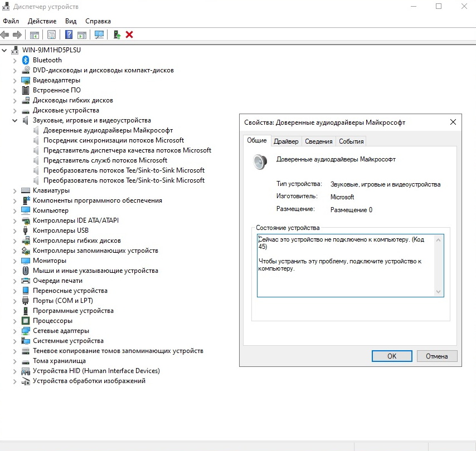
Task: Click the Мониторы category icon
Action: pos(26,261)
